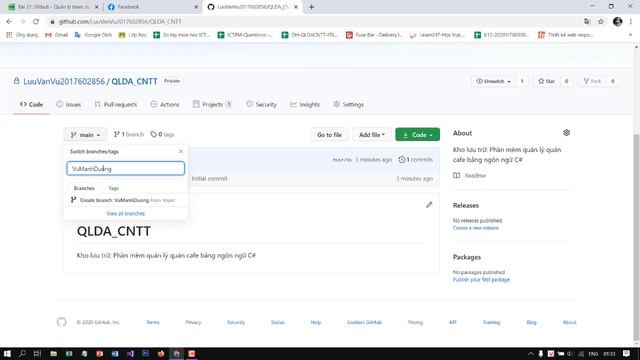Expand the Unwatch dropdown

493,81
